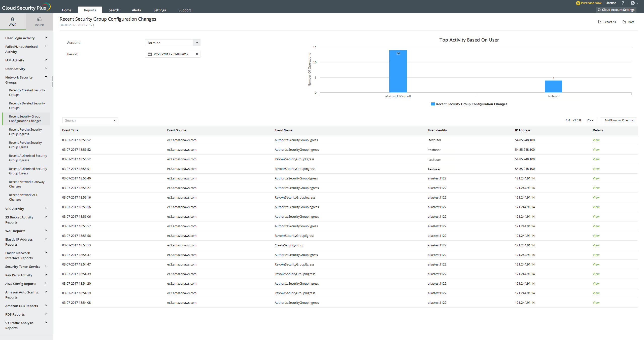Open the More options icon
Viewport: 644px width, 340px height.
click(x=624, y=22)
